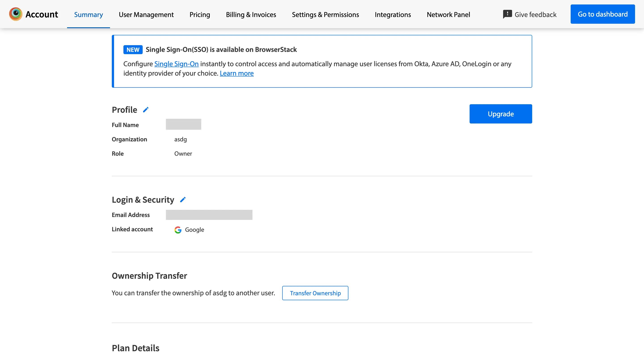The height and width of the screenshot is (353, 644).
Task: Click the redacted Full Name field
Action: (x=183, y=124)
